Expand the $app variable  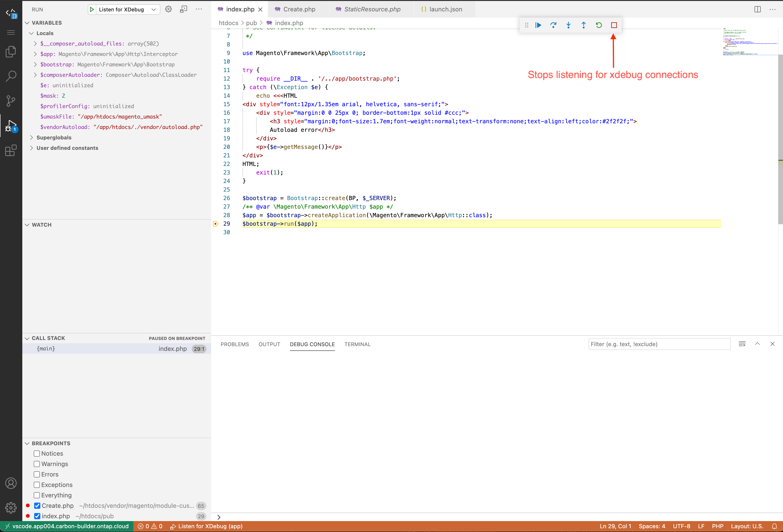(x=35, y=54)
